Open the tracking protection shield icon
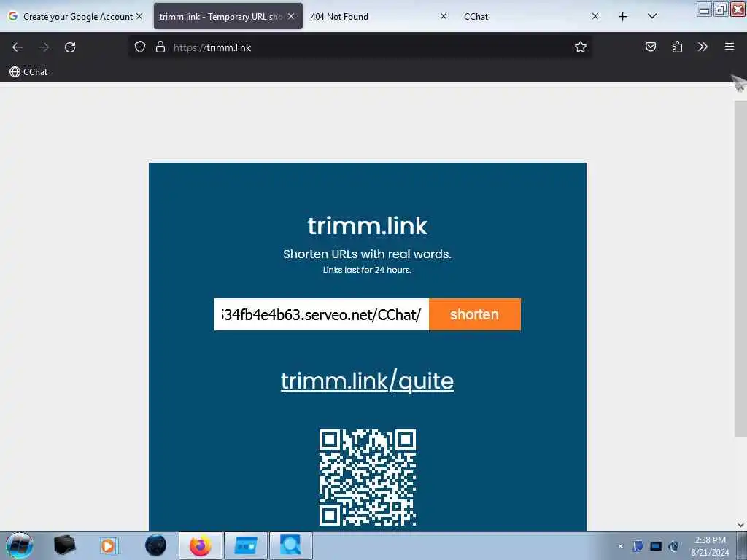The height and width of the screenshot is (560, 747). click(x=139, y=47)
